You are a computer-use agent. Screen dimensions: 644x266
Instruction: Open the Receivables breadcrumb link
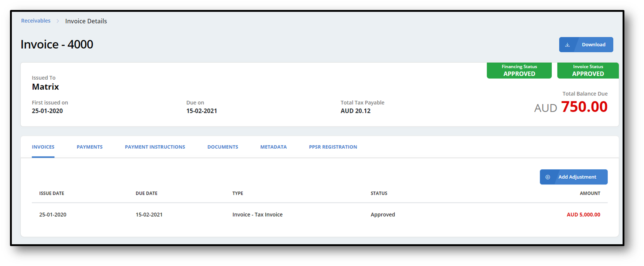(x=36, y=21)
